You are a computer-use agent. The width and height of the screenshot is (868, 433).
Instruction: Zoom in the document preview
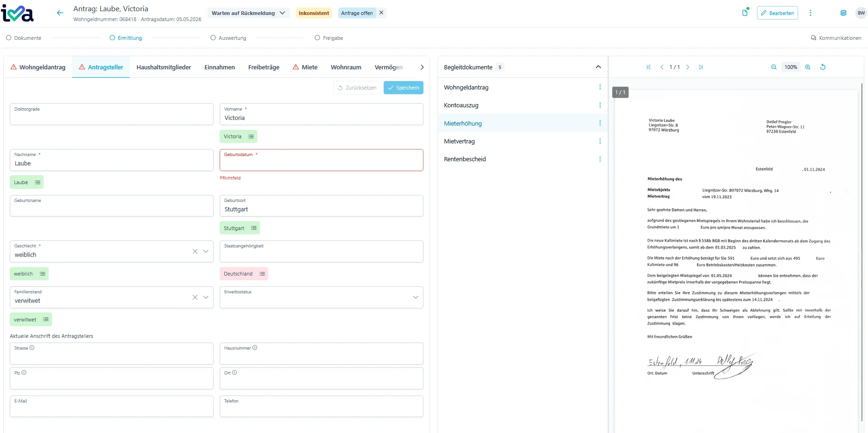click(x=808, y=67)
